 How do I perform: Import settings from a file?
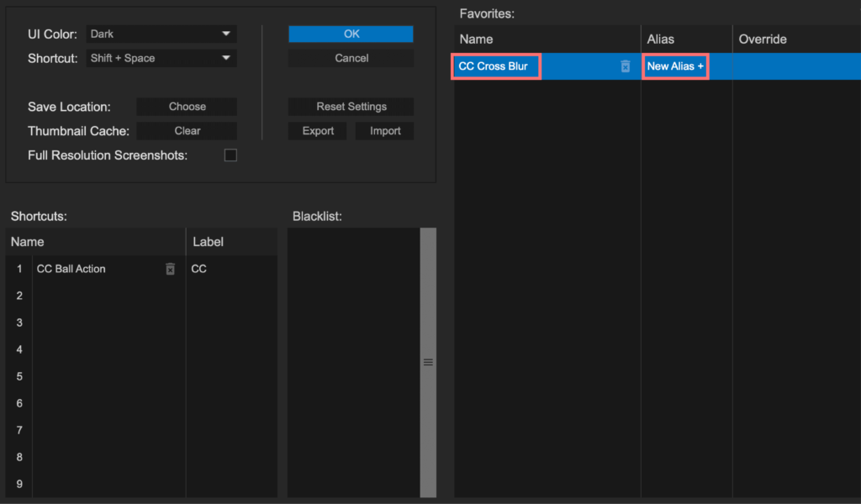coord(384,130)
